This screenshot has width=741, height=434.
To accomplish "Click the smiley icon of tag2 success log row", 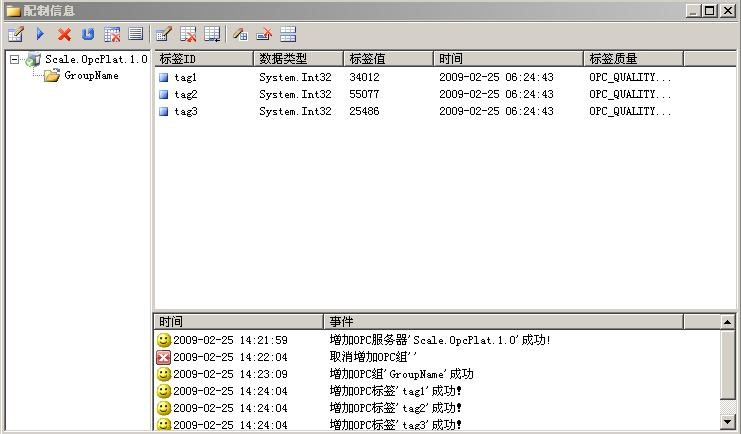I will [x=164, y=408].
